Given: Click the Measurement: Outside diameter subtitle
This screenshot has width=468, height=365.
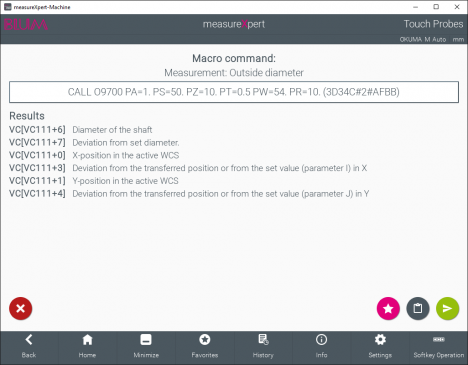Looking at the screenshot, I should click(234, 73).
